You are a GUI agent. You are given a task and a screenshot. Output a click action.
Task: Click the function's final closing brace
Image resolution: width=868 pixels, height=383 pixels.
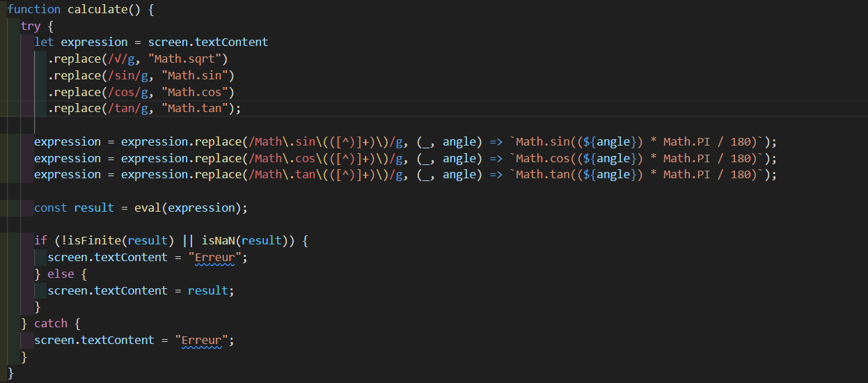pos(10,373)
